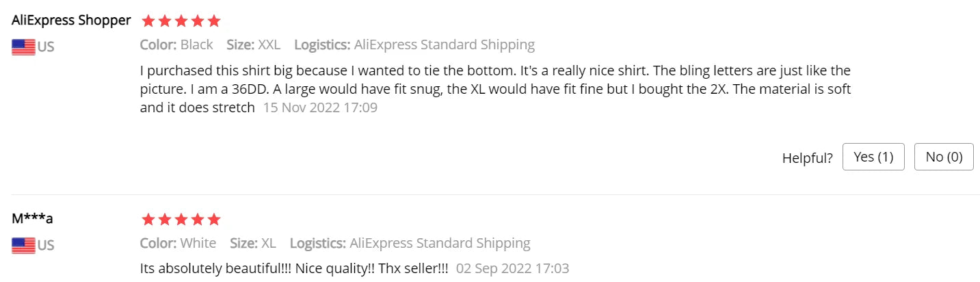Click the 'Its absolutely beautiful!!!' review text
The width and height of the screenshot is (980, 282).
click(x=294, y=268)
